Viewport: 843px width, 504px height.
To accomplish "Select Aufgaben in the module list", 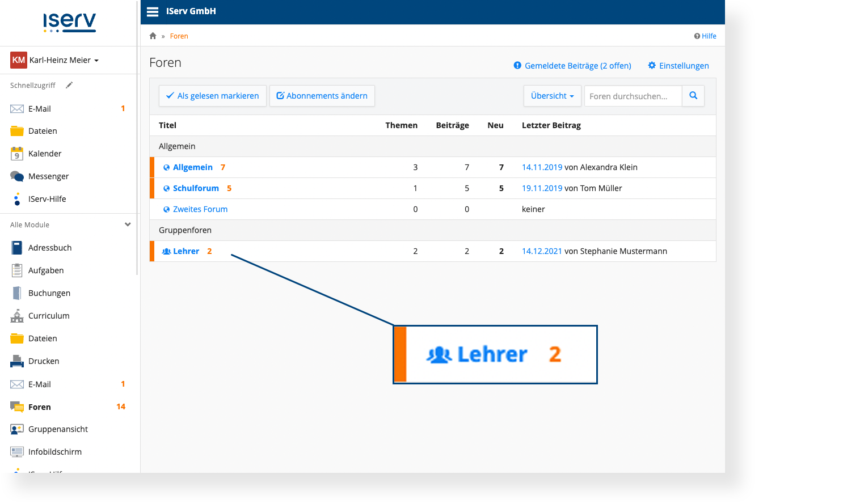I will [x=45, y=270].
